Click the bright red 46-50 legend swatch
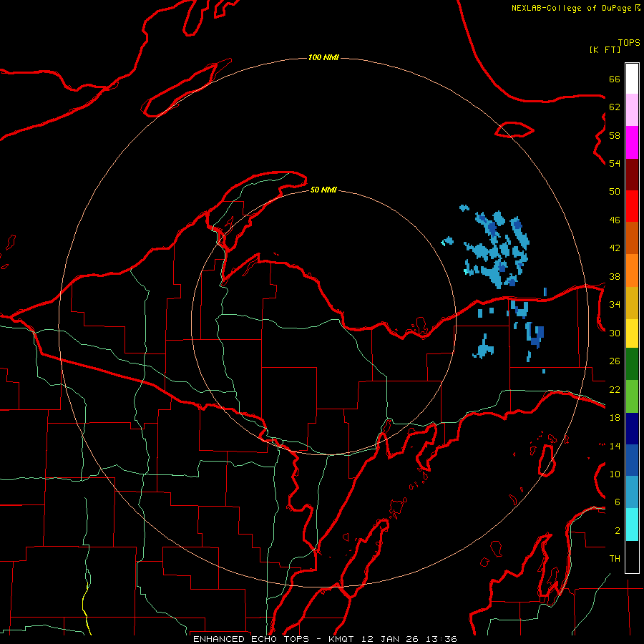The height and width of the screenshot is (644, 644). (632, 206)
